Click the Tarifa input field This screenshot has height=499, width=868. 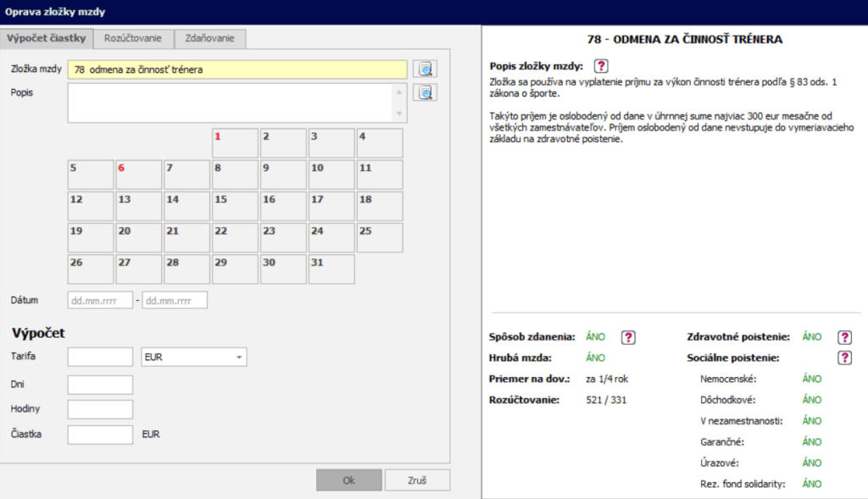coord(100,358)
